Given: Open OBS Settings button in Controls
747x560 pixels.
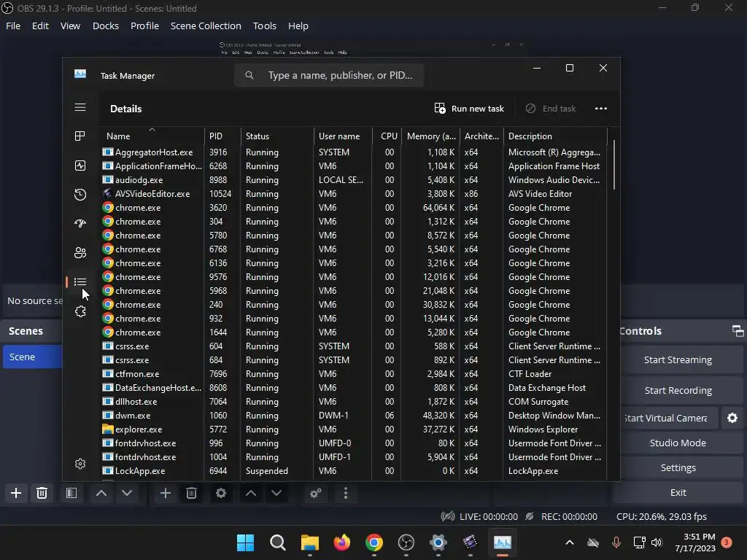Looking at the screenshot, I should click(x=678, y=467).
